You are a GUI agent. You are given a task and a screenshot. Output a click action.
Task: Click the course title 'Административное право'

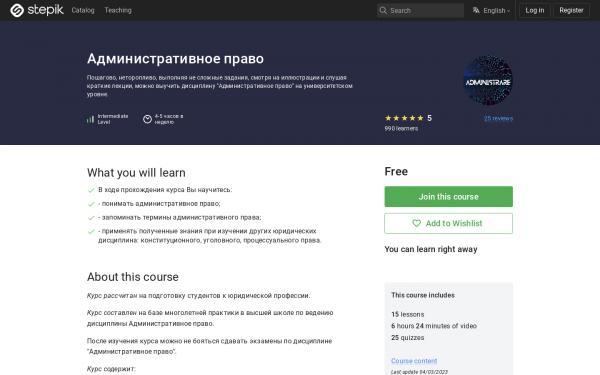click(x=175, y=59)
